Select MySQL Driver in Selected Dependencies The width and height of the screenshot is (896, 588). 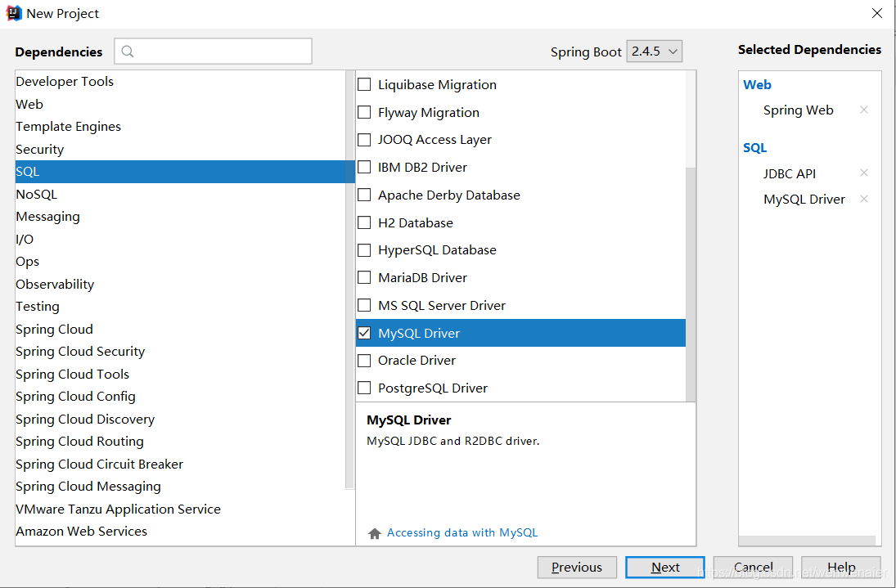pos(804,200)
